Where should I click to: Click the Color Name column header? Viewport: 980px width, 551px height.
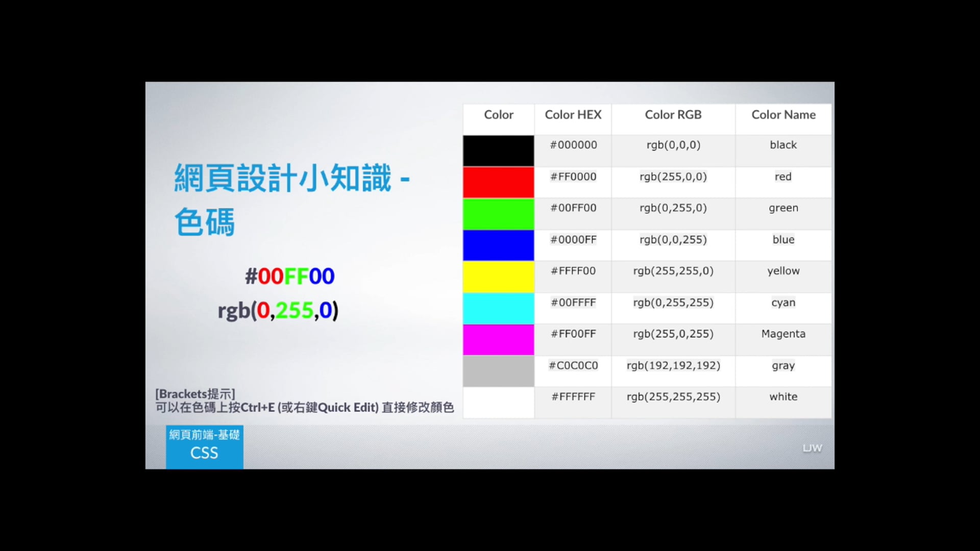[x=783, y=115]
